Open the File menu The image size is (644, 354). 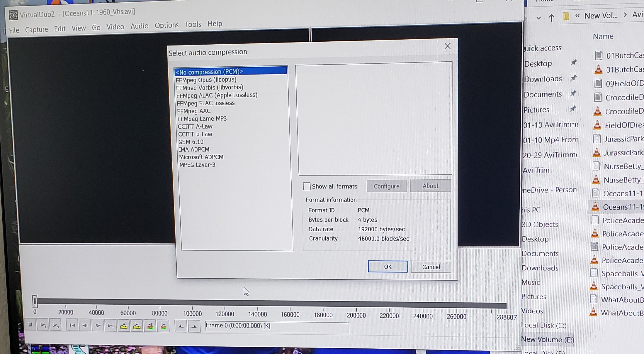(x=14, y=30)
